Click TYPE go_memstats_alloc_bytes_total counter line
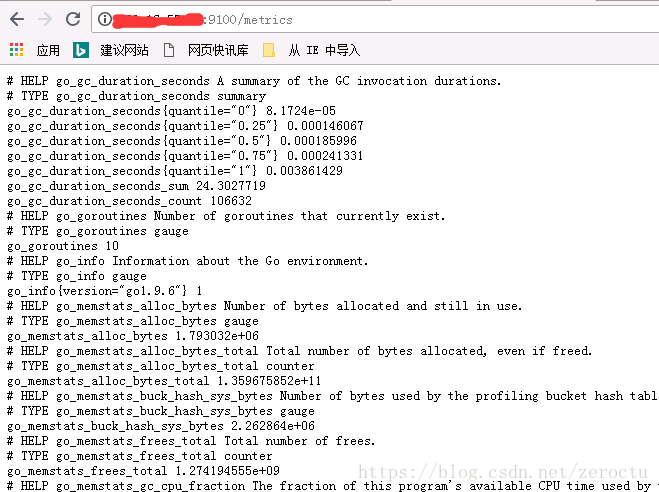 tap(161, 366)
